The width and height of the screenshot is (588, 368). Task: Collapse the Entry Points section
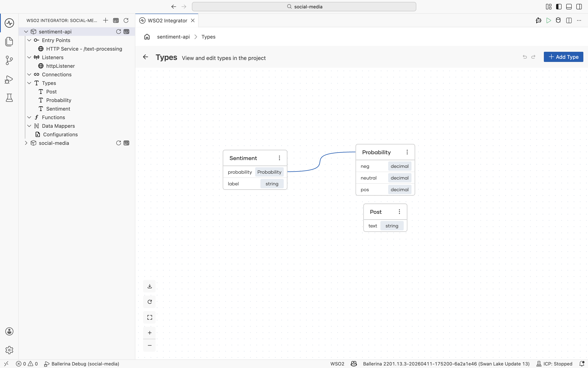click(29, 40)
